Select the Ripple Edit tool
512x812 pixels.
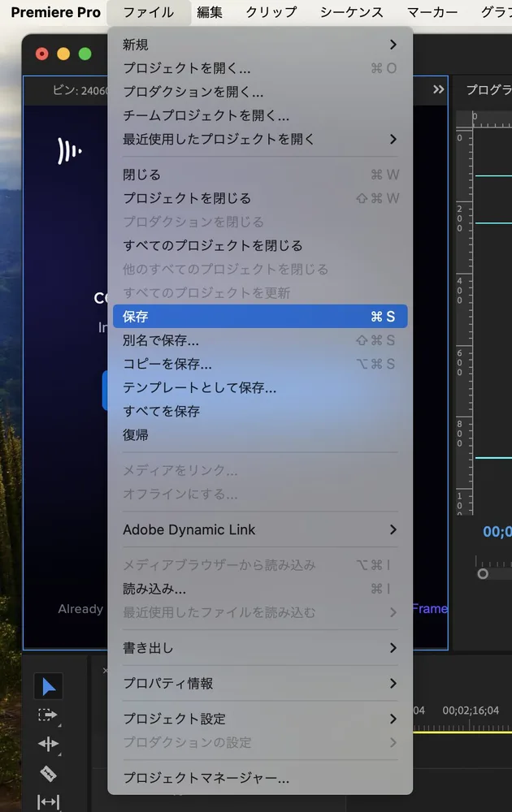click(48, 744)
